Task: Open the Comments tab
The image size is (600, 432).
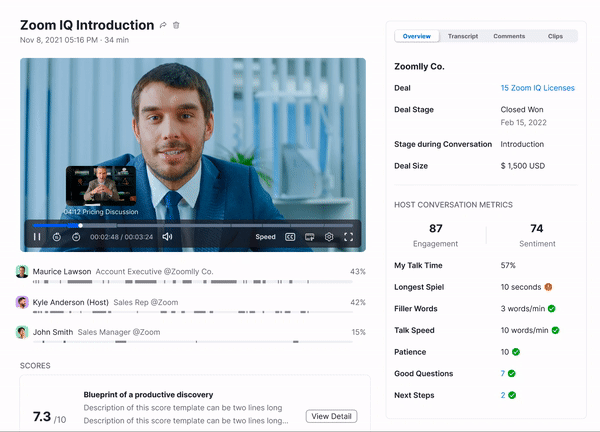Action: click(509, 36)
